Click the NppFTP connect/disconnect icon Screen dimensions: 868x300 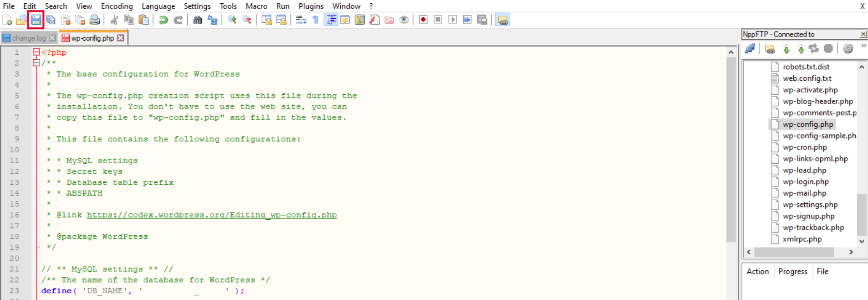[750, 49]
